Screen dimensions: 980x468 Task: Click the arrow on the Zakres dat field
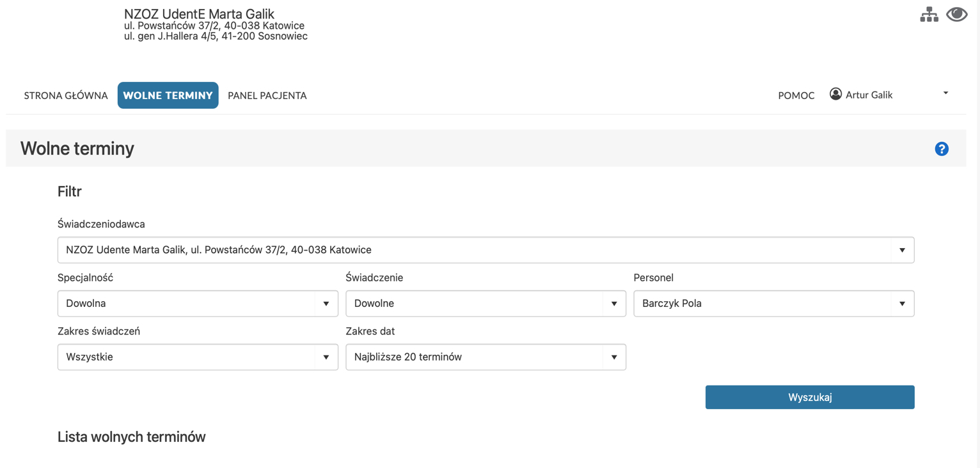(x=613, y=357)
